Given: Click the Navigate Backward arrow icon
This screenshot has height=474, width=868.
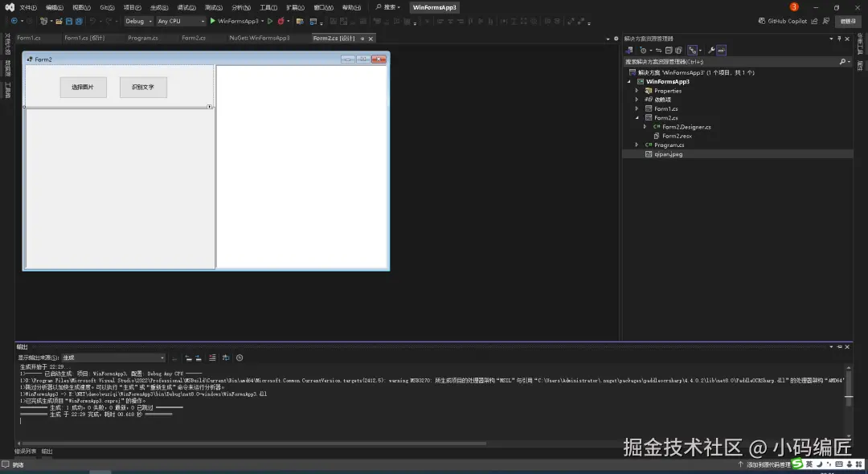Looking at the screenshot, I should 14,21.
